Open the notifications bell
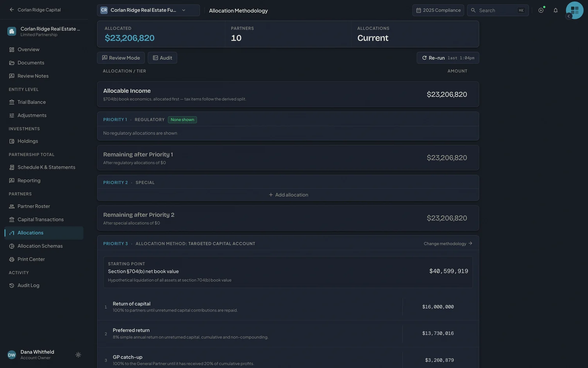The height and width of the screenshot is (368, 588). tap(556, 10)
